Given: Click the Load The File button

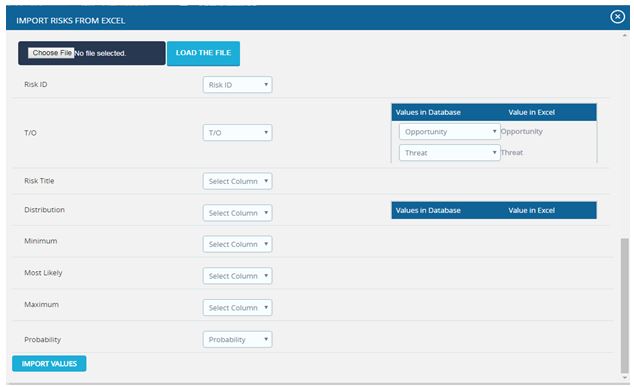Looking at the screenshot, I should point(203,53).
